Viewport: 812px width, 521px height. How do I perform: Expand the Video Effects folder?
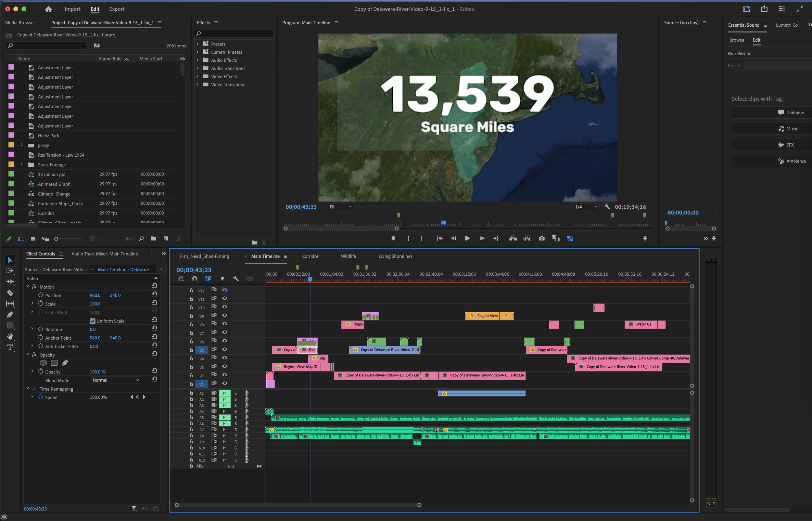click(198, 76)
